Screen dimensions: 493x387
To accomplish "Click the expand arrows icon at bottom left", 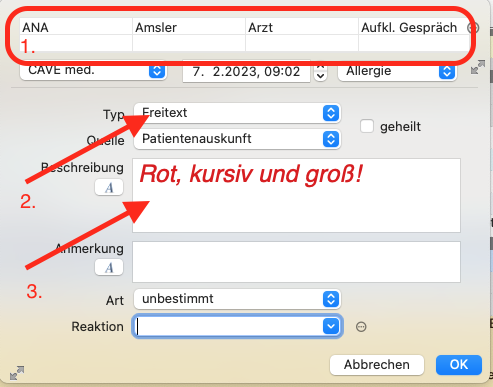I will (x=17, y=373).
